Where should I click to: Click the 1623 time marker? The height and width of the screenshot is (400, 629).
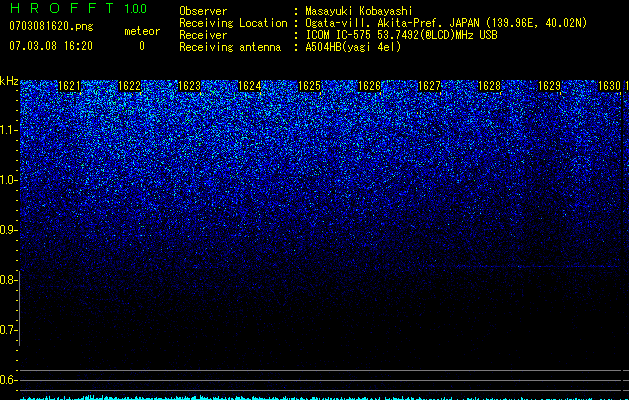tap(189, 86)
